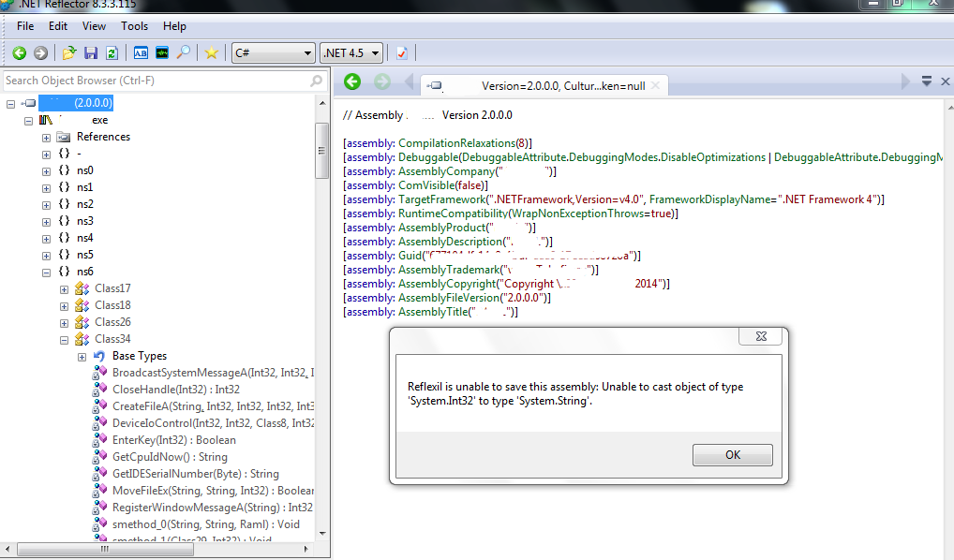Screen dimensions: 954x560
Task: Open an assembly with the folder icon
Action: 68,52
